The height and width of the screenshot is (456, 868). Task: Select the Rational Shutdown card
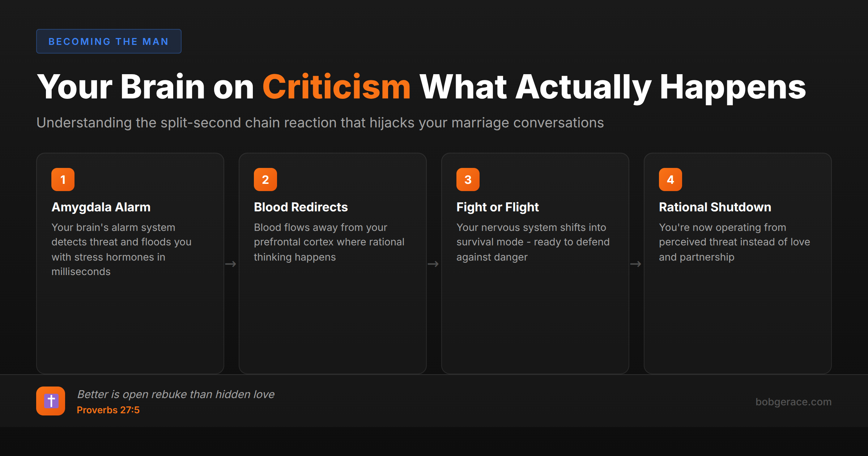click(x=738, y=263)
